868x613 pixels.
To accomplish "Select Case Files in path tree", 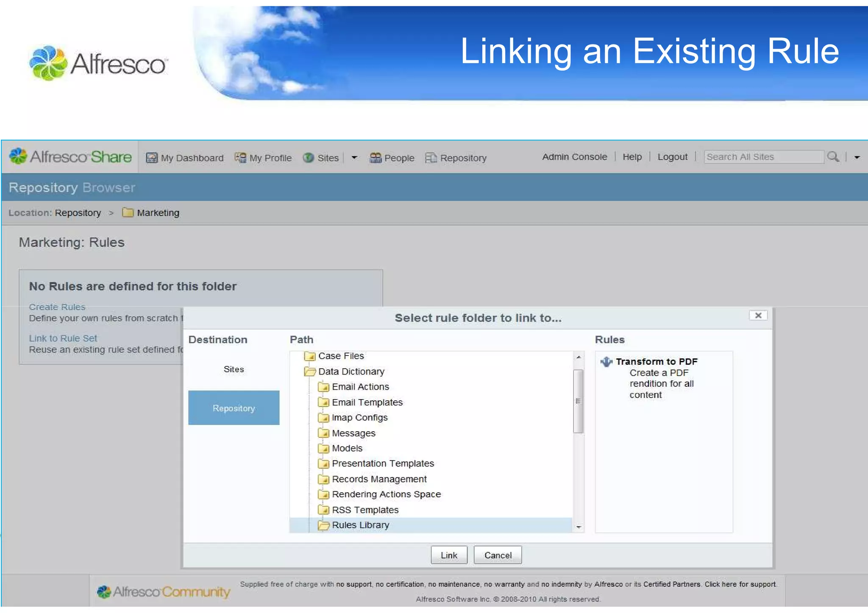I will [341, 356].
